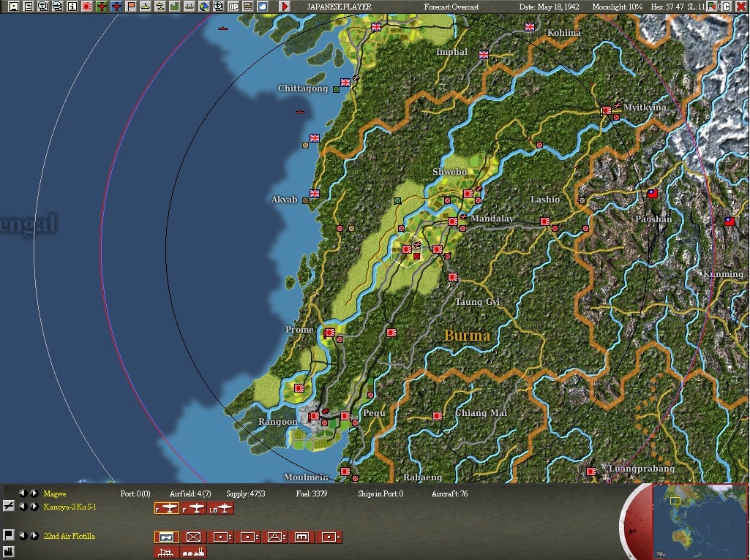Open the information 'i' screen icon
The image size is (750, 560).
pyautogui.click(x=72, y=6)
